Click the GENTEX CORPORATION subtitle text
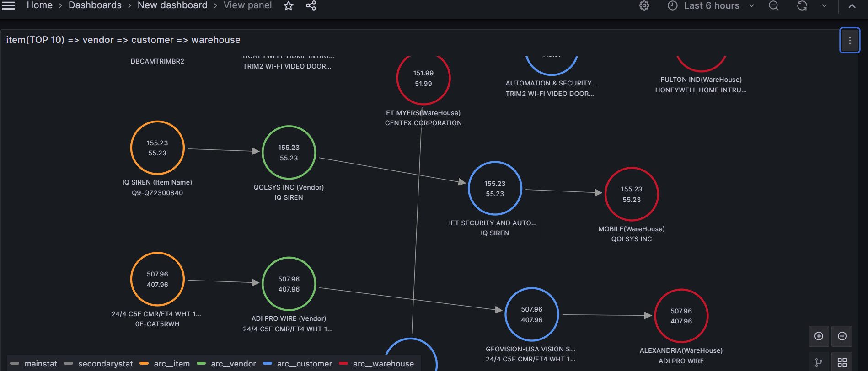The image size is (868, 371). point(423,123)
